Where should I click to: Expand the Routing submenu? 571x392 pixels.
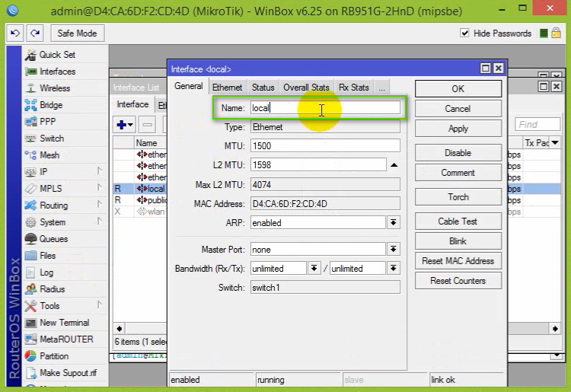point(100,205)
